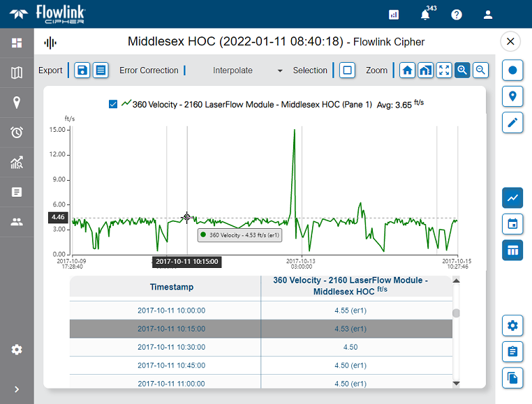Click the zoom in magnifier icon
532x404 pixels.
coord(462,70)
